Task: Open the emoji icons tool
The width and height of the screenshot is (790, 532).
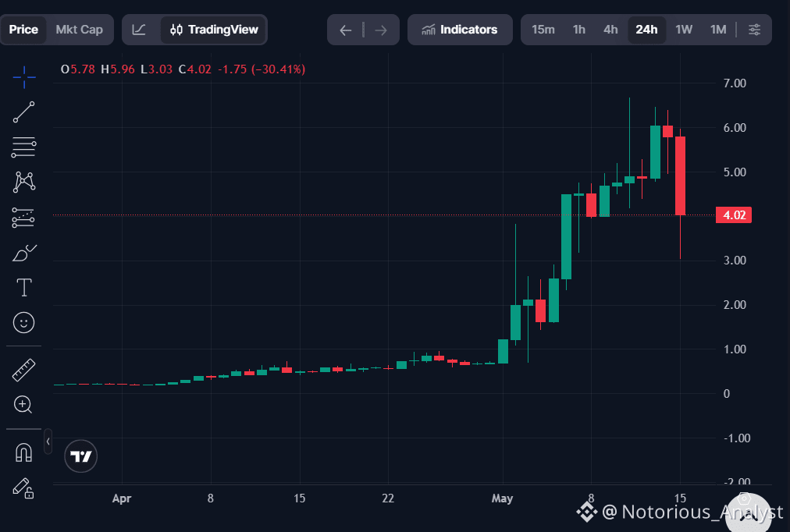Action: 23,323
